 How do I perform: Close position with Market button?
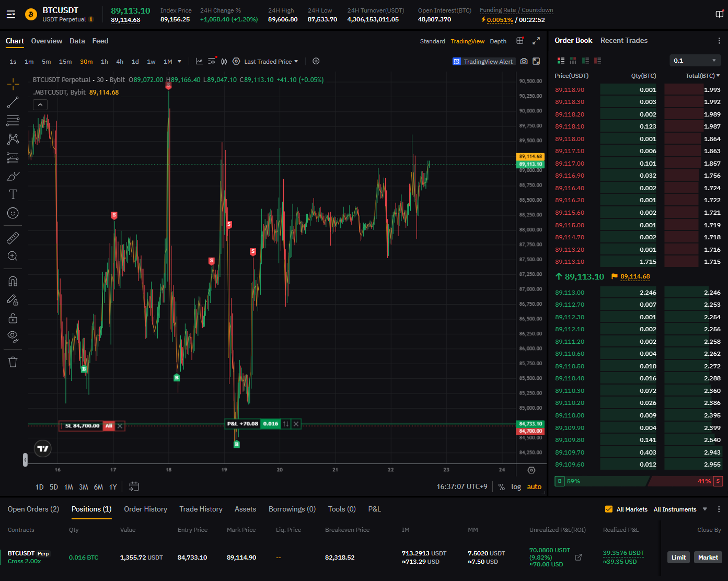[x=708, y=557]
